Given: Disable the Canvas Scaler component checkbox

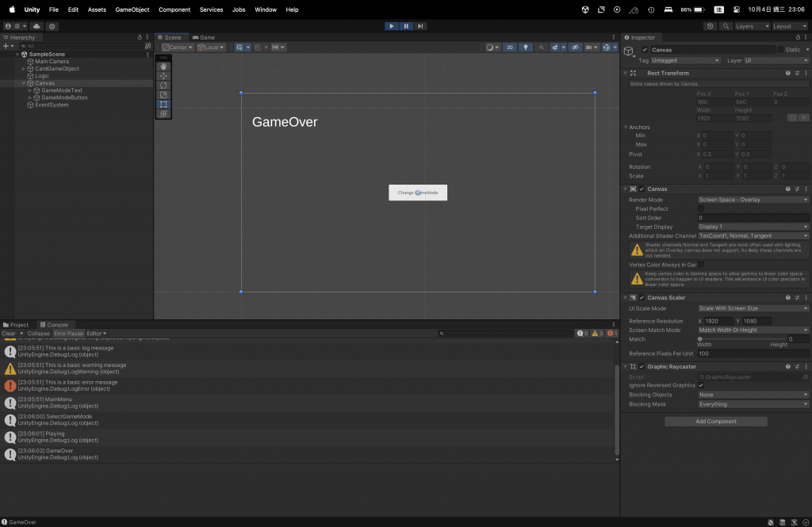Looking at the screenshot, I should point(642,298).
